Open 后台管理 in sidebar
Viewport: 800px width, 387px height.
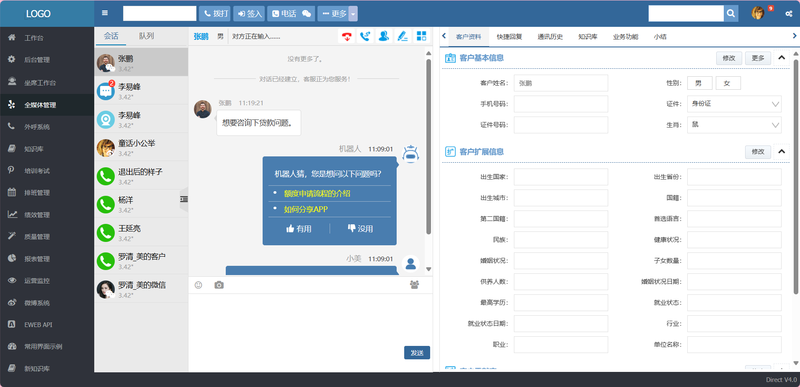47,60
